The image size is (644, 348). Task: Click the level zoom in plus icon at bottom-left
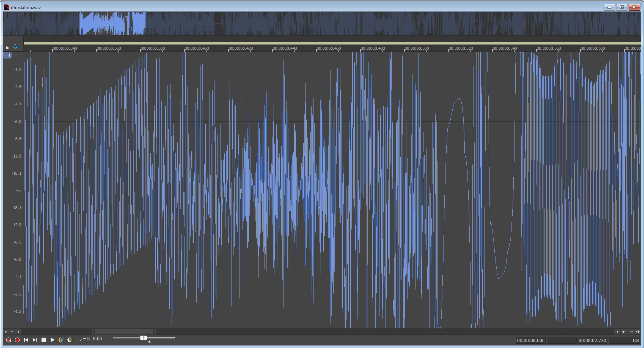[x=6, y=332]
